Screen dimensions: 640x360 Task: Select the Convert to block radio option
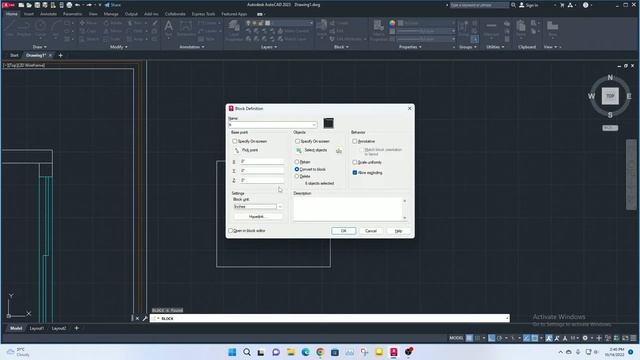[x=297, y=169]
